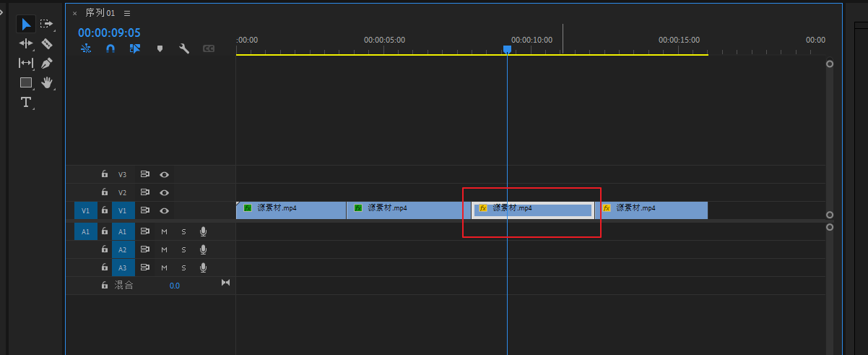This screenshot has width=868, height=355.
Task: Toggle Snap in timeline magnet icon
Action: click(x=110, y=48)
